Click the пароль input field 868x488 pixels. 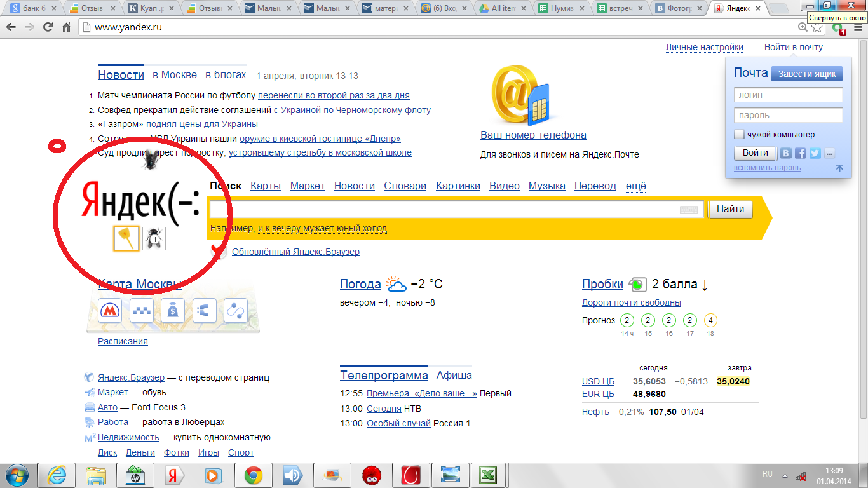tap(789, 116)
